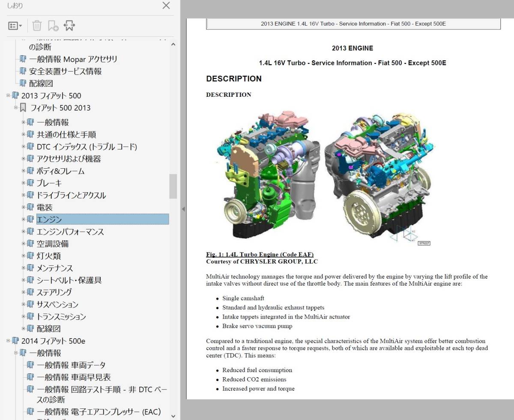514x420 pixels.
Task: Click the delete bookmark trash icon
Action: pos(37,26)
